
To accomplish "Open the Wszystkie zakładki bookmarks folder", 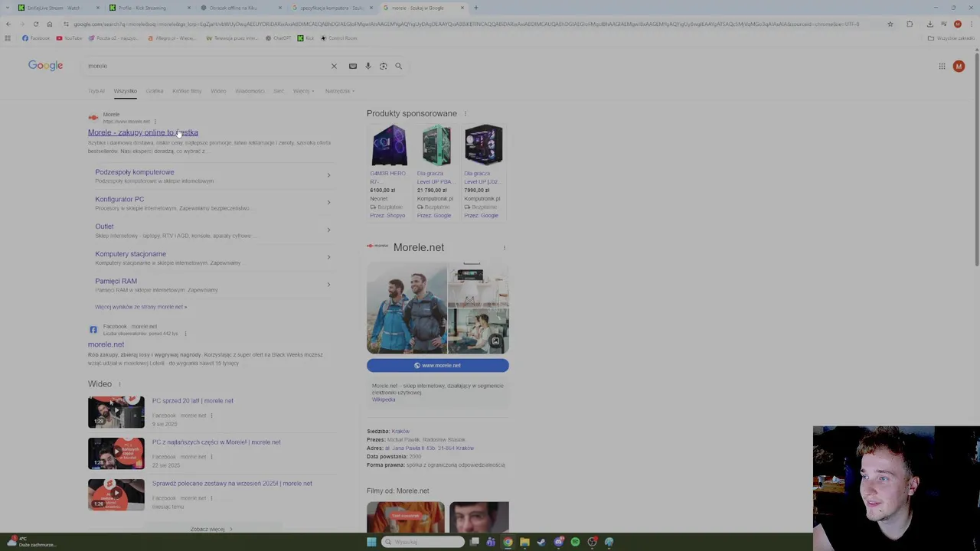I will [x=952, y=38].
